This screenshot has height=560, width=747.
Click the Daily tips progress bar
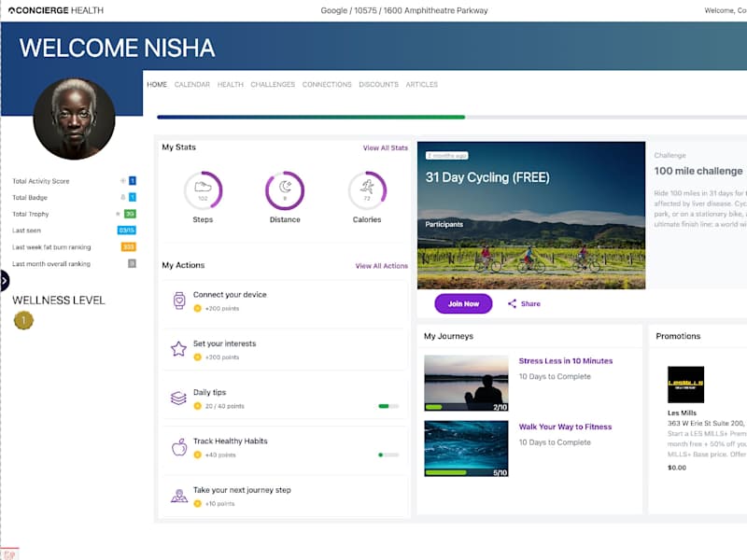pos(388,406)
